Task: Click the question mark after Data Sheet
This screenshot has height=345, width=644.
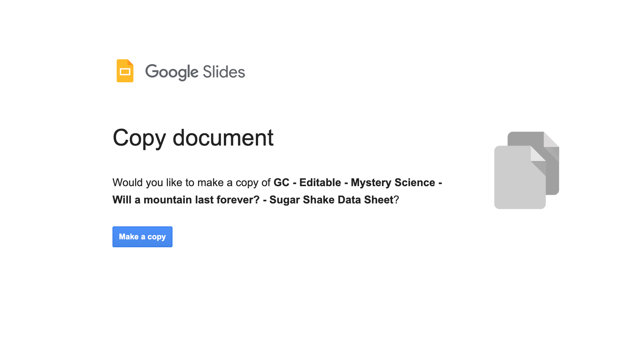Action: tap(396, 200)
